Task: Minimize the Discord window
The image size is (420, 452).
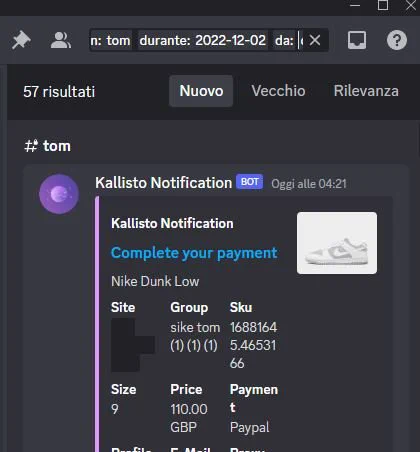Action: click(x=355, y=5)
